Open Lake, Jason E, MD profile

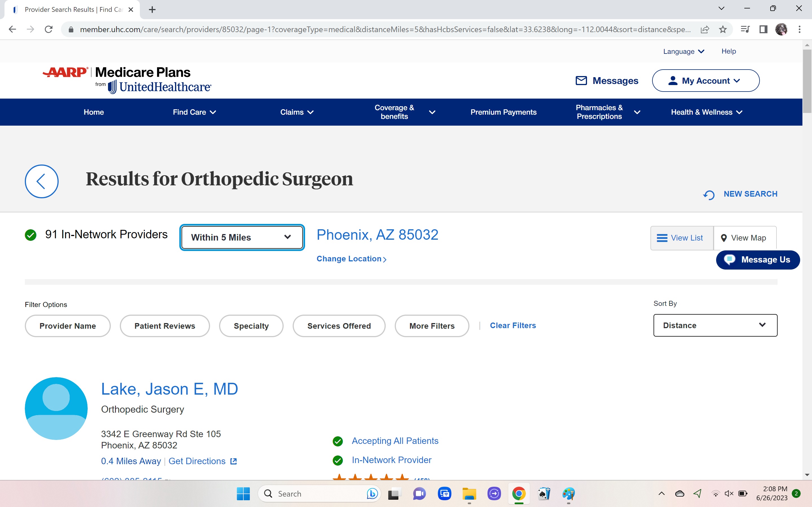coord(169,389)
